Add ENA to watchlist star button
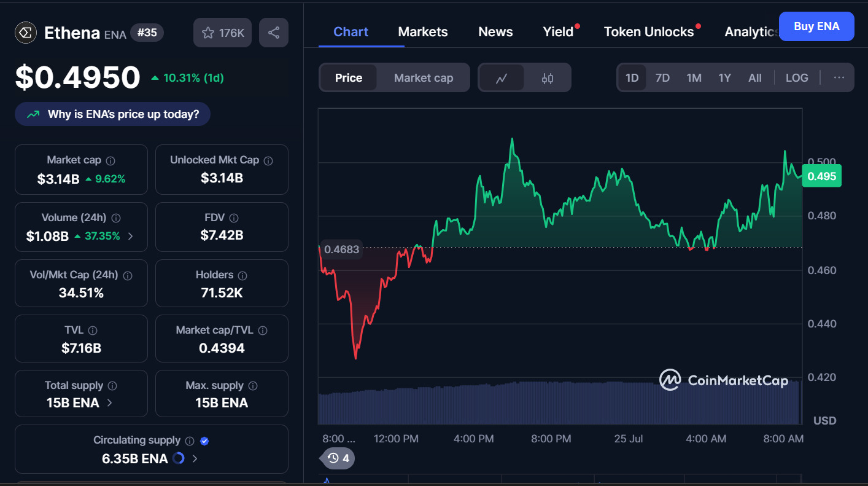868x486 pixels. point(223,33)
